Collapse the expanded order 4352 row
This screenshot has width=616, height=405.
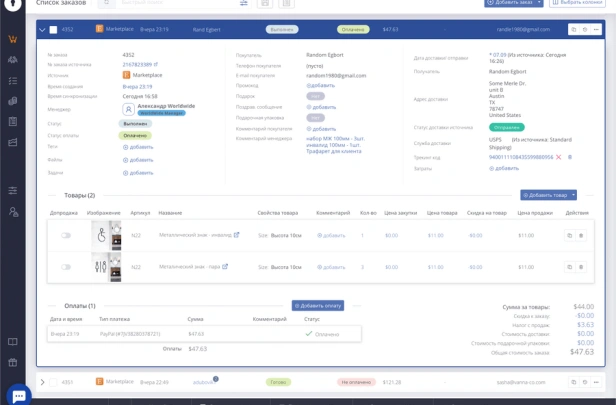pos(42,30)
